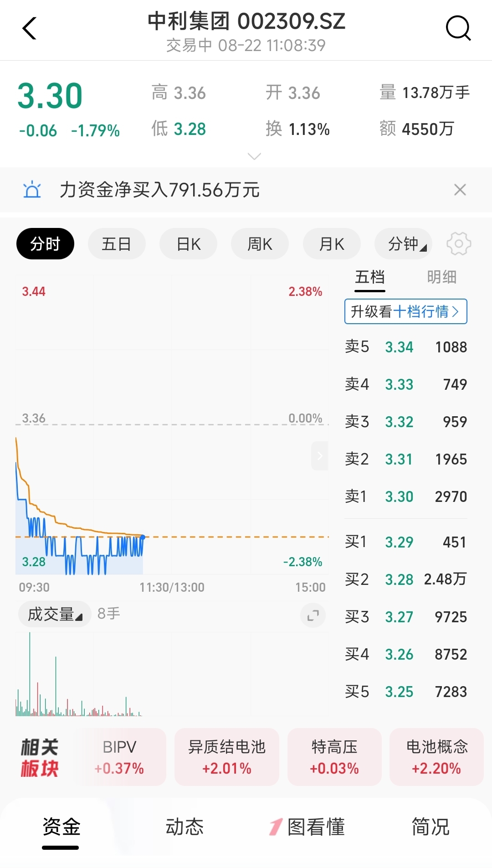Tap the 低 3.28 low value
The image size is (492, 868).
point(179,129)
